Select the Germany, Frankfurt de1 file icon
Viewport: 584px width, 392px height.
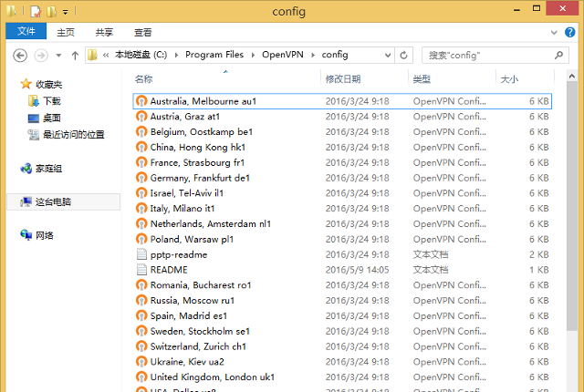click(x=141, y=178)
